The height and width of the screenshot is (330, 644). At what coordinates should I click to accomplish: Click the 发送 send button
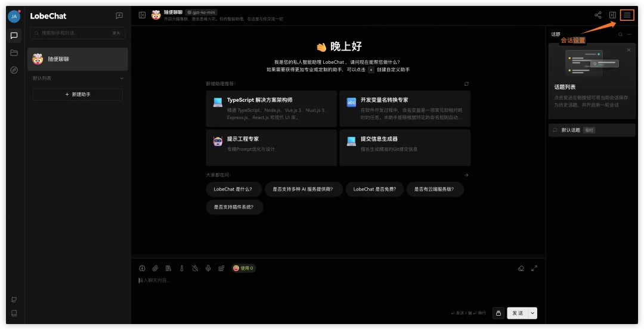[x=518, y=313]
